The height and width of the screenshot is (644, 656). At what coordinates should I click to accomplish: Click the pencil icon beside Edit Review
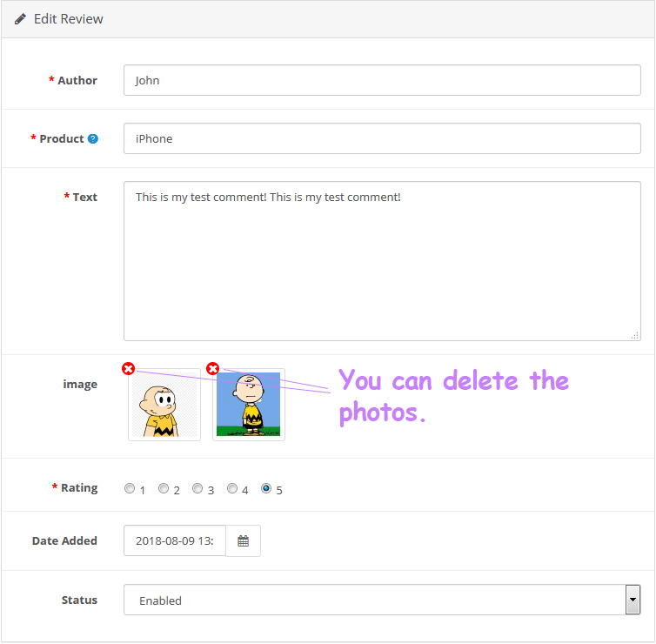click(20, 19)
